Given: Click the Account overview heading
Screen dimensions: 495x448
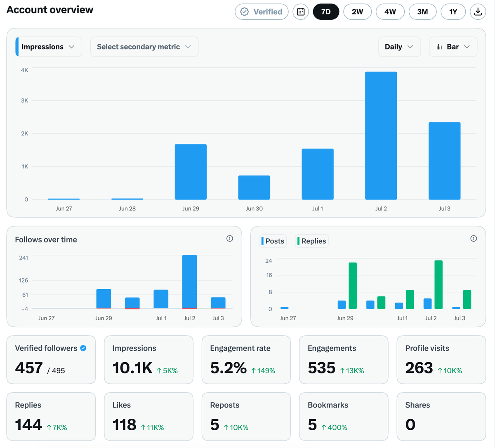Looking at the screenshot, I should (50, 10).
